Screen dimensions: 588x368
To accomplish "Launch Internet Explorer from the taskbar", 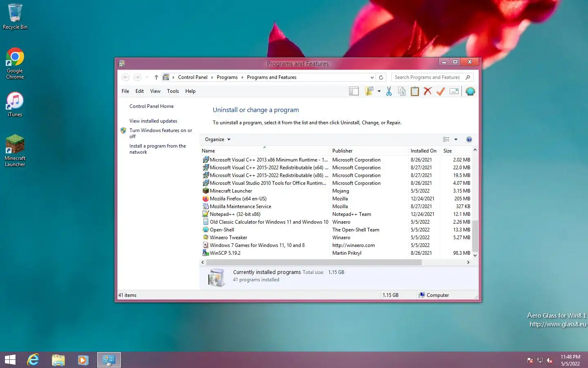I will point(33,360).
